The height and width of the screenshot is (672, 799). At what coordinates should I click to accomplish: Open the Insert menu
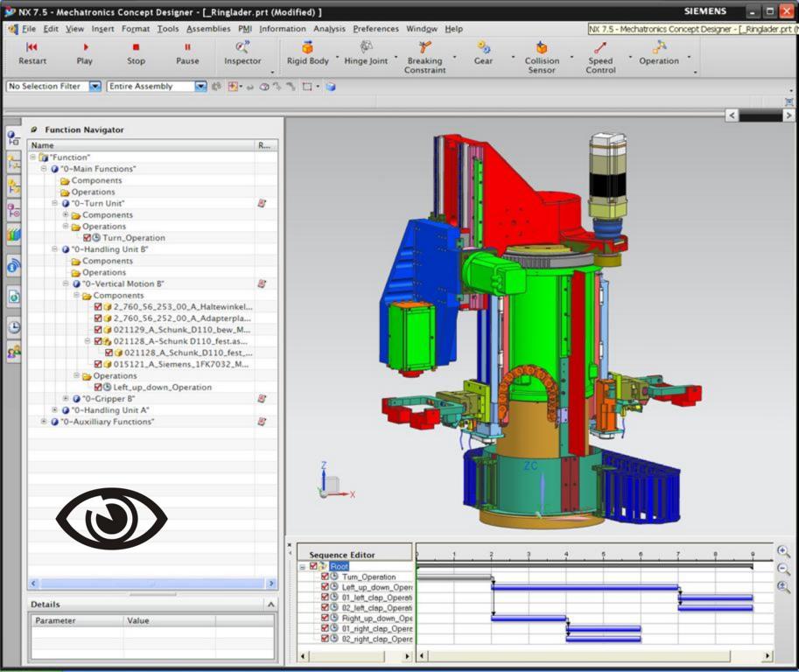point(102,29)
